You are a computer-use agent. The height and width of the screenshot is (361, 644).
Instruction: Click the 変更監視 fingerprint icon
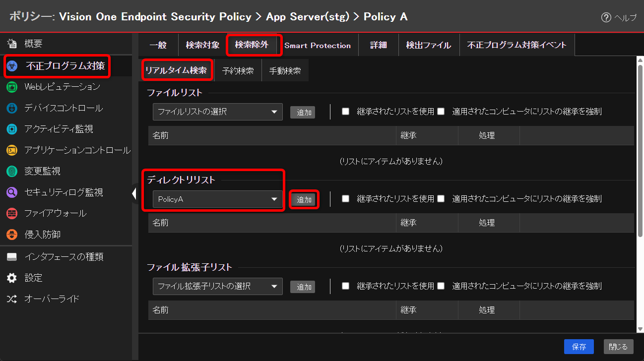tap(12, 171)
